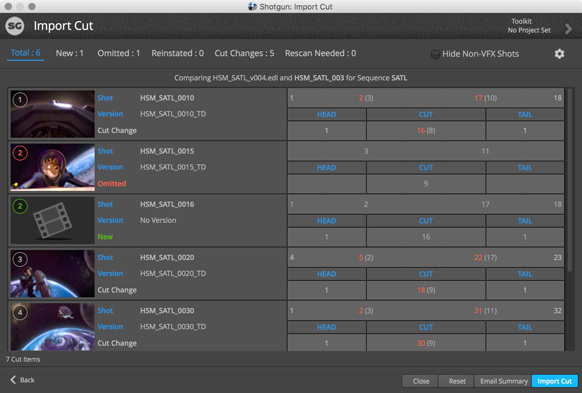
Task: Click the Email Summary button
Action: pyautogui.click(x=503, y=381)
